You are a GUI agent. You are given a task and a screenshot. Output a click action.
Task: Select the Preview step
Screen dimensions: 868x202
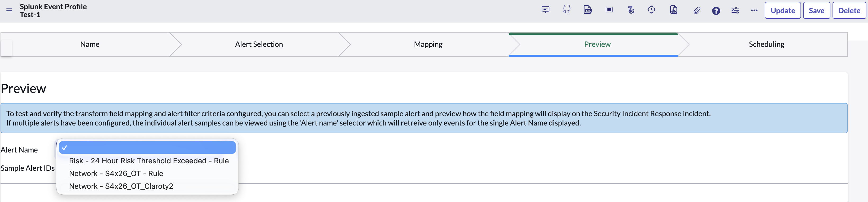point(597,44)
